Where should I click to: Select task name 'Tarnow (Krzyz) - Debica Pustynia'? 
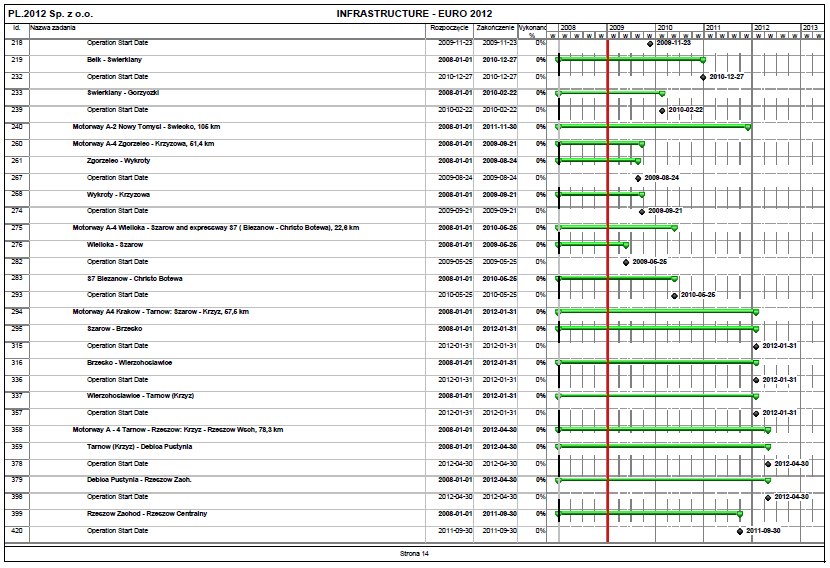tap(139, 446)
